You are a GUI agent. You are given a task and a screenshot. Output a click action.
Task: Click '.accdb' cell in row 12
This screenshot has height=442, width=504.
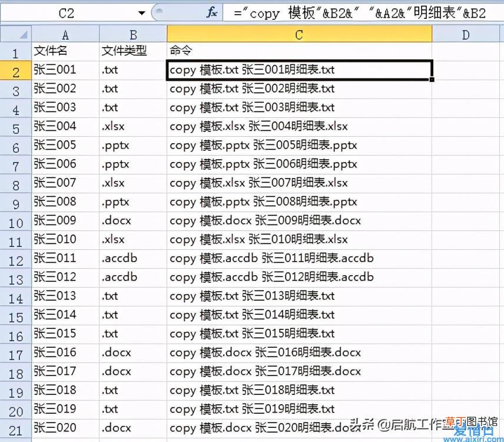click(x=133, y=259)
